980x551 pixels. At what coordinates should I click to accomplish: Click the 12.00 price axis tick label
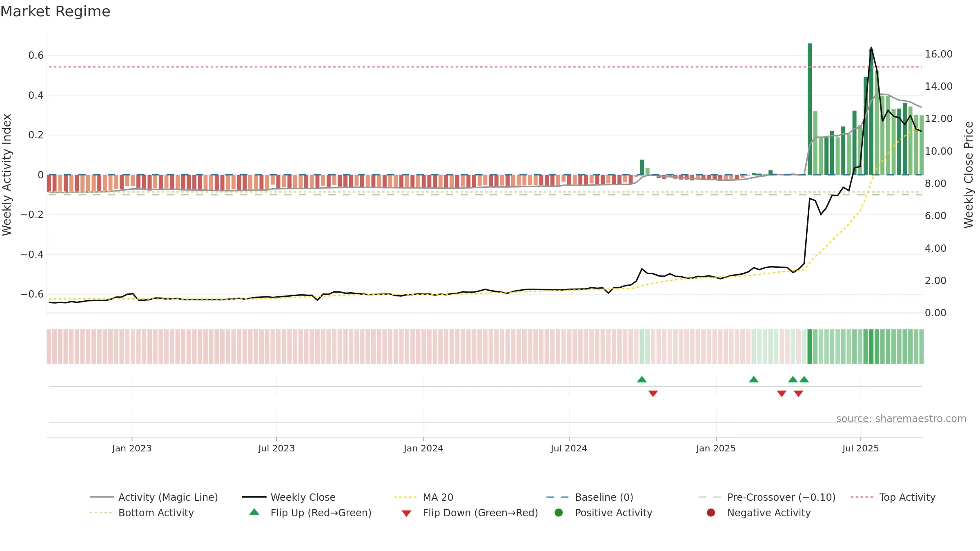pos(939,119)
